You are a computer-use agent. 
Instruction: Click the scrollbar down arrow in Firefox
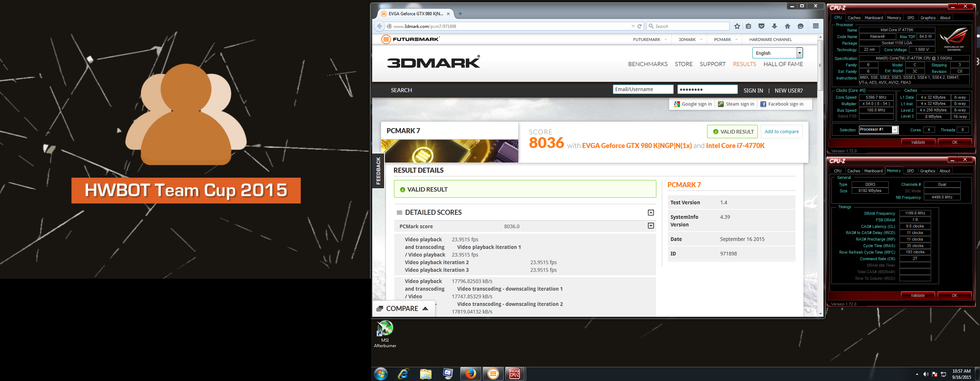tap(820, 314)
